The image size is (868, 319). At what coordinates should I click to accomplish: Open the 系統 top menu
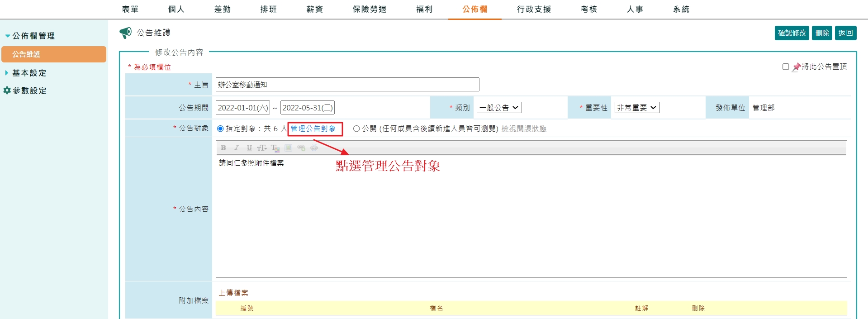(x=681, y=9)
